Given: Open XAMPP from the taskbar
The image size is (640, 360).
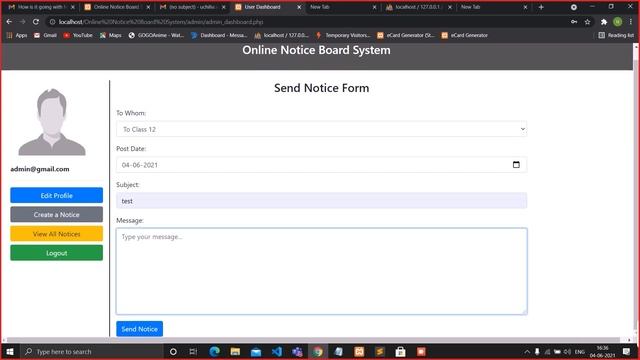Looking at the screenshot, I should point(359,351).
